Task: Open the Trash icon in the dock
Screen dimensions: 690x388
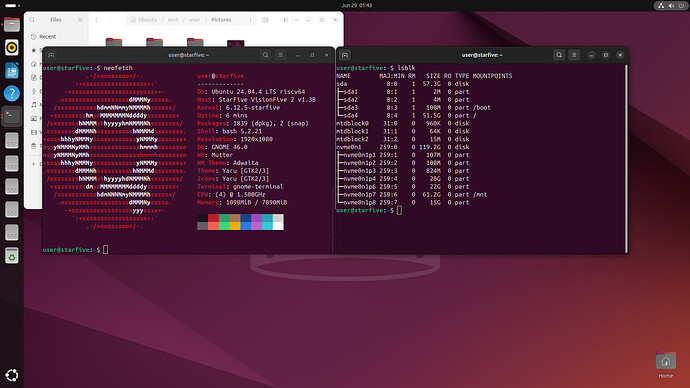Action: 12,256
